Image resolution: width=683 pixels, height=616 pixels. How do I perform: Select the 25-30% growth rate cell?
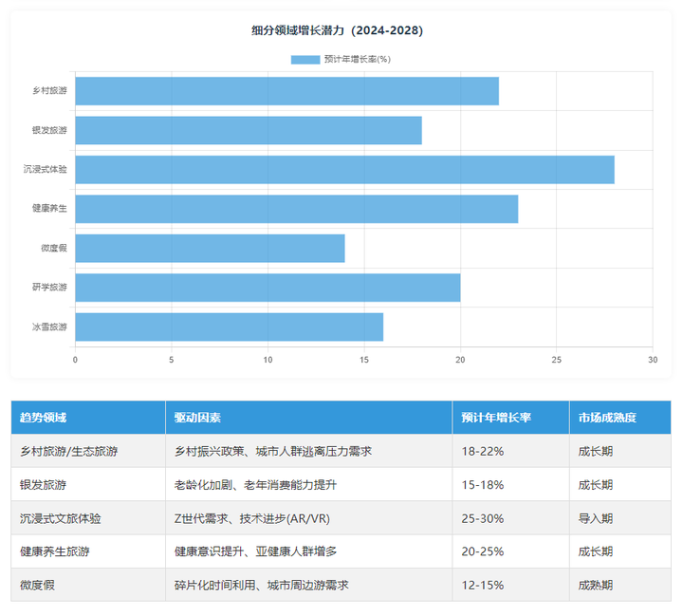click(511, 518)
